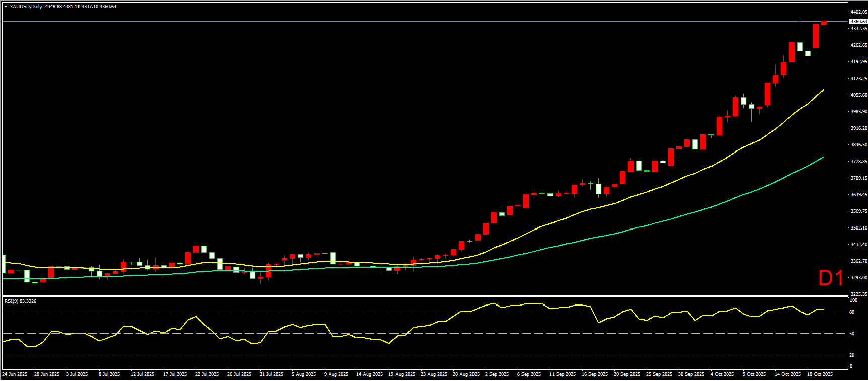The width and height of the screenshot is (868, 381).
Task: Click the last red candle on the chart
Action: [824, 23]
